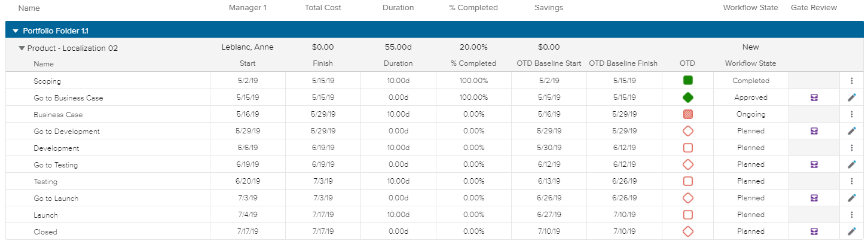Edit the Go to Launch milestone
This screenshot has width=868, height=244.
pos(852,198)
